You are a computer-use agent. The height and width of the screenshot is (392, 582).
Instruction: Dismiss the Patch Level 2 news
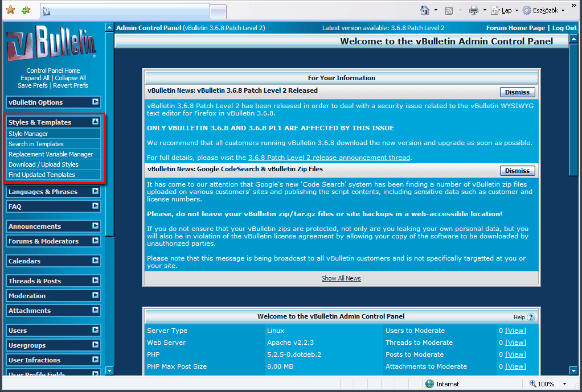pyautogui.click(x=517, y=92)
